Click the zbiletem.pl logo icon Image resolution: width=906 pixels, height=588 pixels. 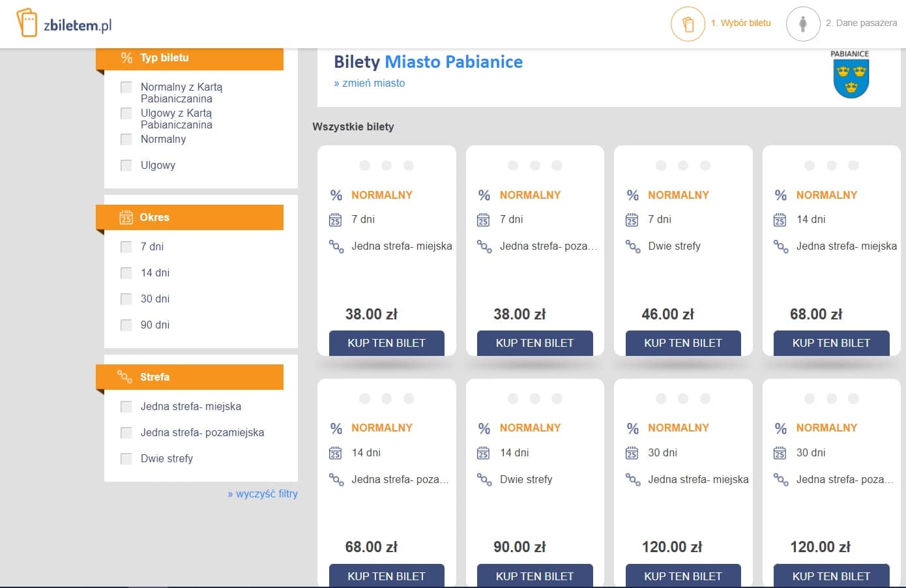27,23
